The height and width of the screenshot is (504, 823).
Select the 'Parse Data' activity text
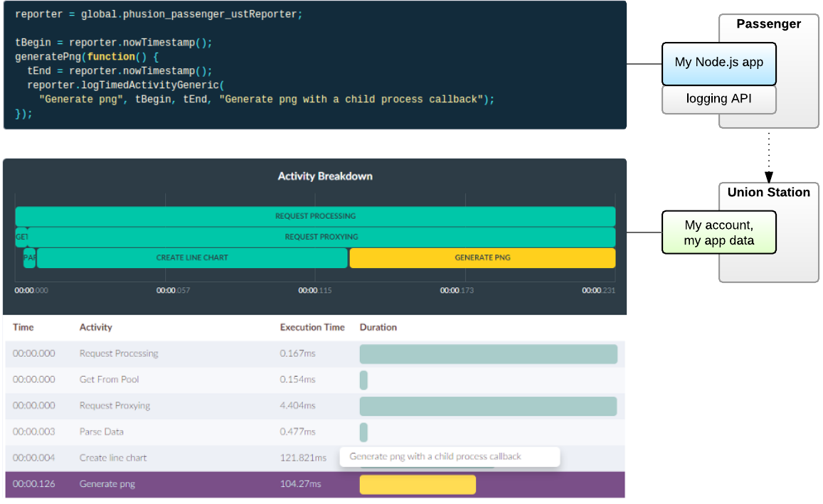101,432
